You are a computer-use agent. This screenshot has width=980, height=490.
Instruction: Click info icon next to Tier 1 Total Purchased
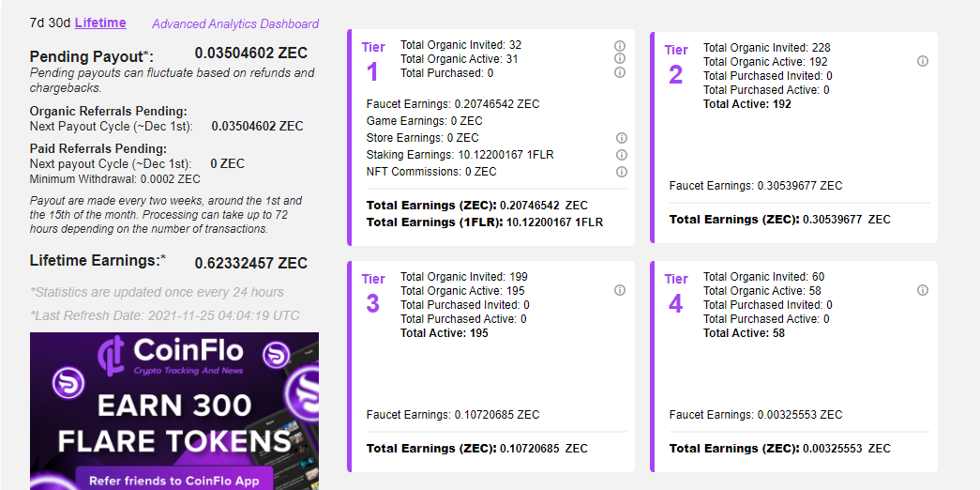pos(620,72)
